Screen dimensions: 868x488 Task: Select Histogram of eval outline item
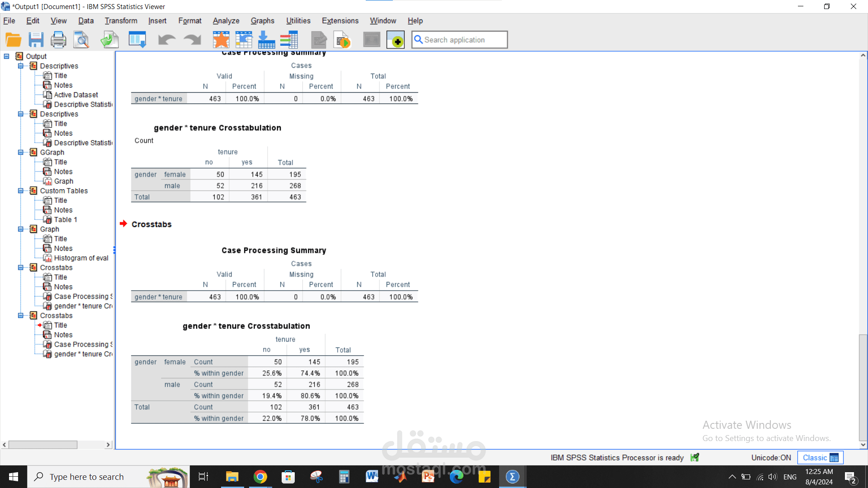coord(81,258)
